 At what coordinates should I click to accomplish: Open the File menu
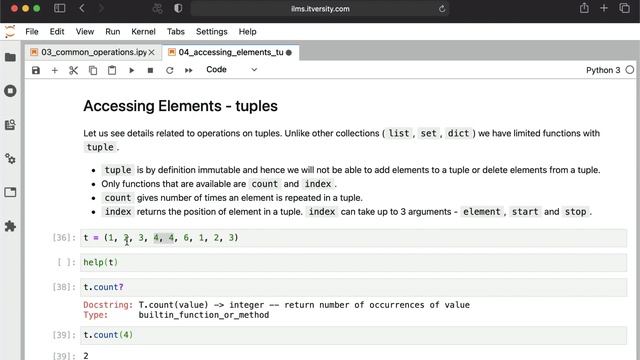[x=31, y=31]
